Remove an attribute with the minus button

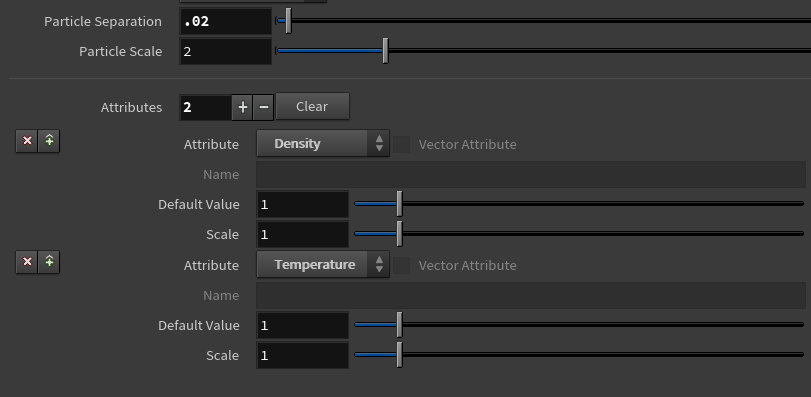263,107
